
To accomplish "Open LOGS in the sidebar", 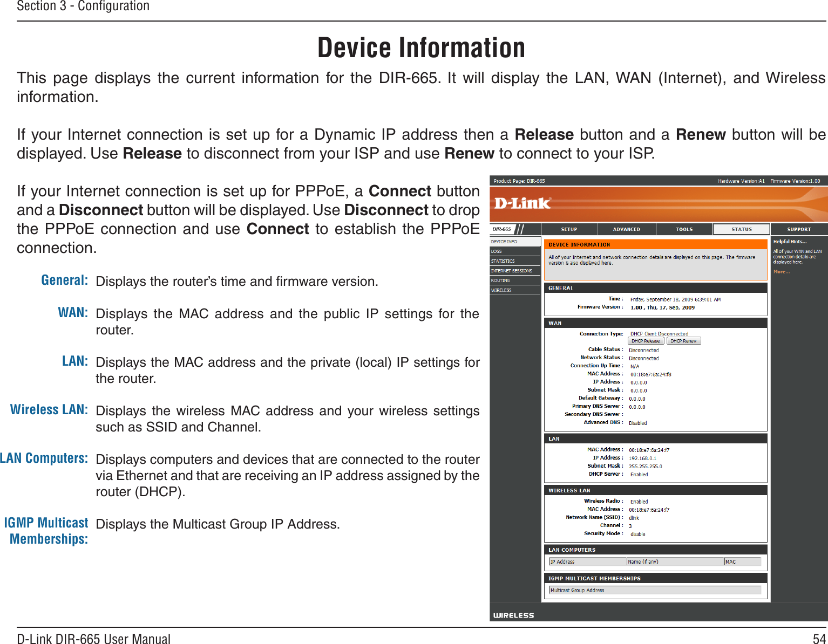I will pos(515,251).
